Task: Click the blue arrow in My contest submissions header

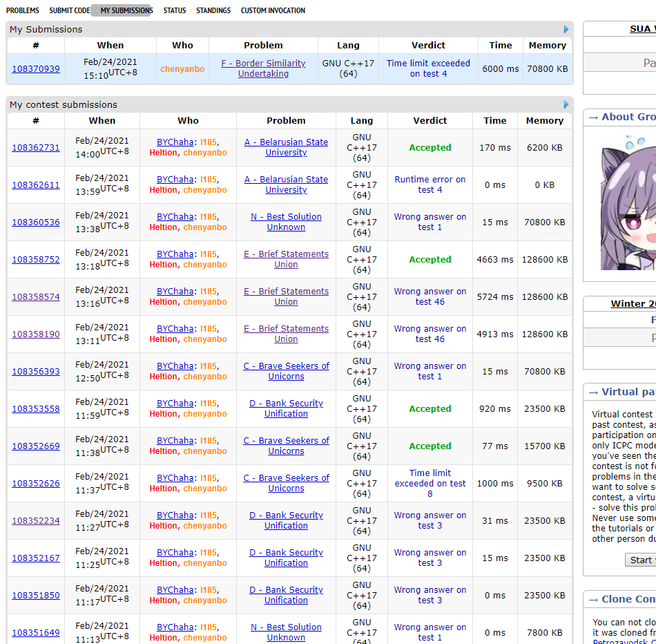Action: coord(566,105)
